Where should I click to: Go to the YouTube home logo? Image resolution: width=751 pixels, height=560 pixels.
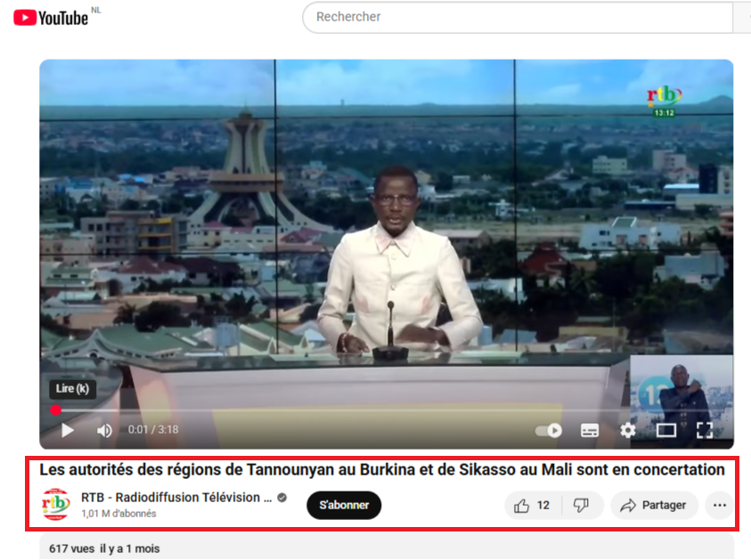tap(52, 17)
